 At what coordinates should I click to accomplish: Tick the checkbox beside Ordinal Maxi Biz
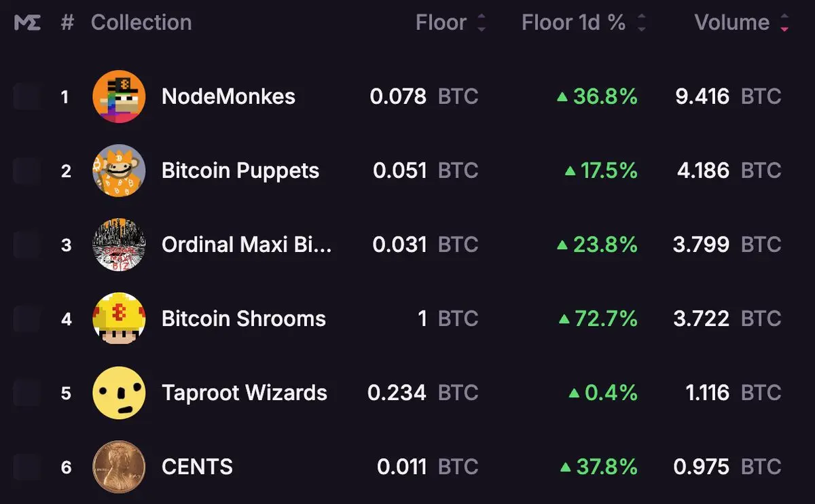pos(27,245)
